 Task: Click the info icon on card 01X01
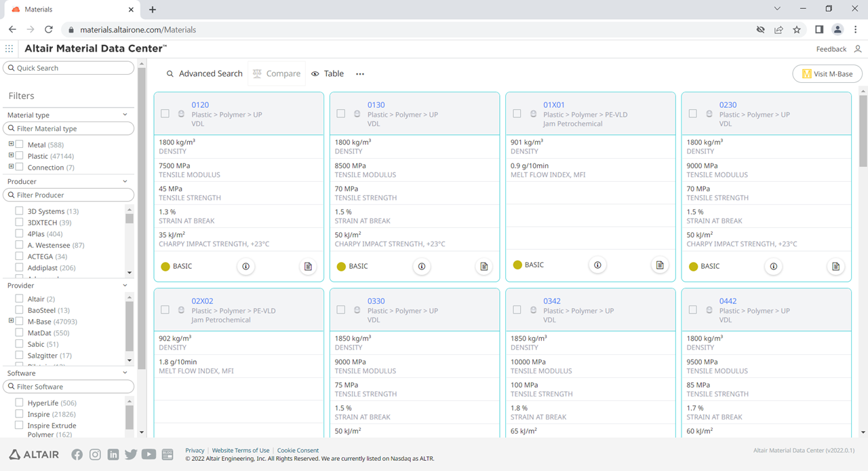click(x=597, y=265)
